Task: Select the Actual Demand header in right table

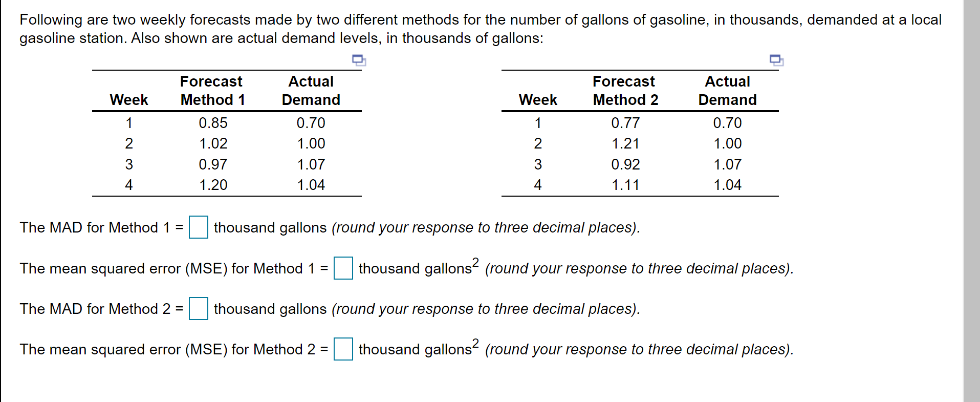Action: [727, 91]
